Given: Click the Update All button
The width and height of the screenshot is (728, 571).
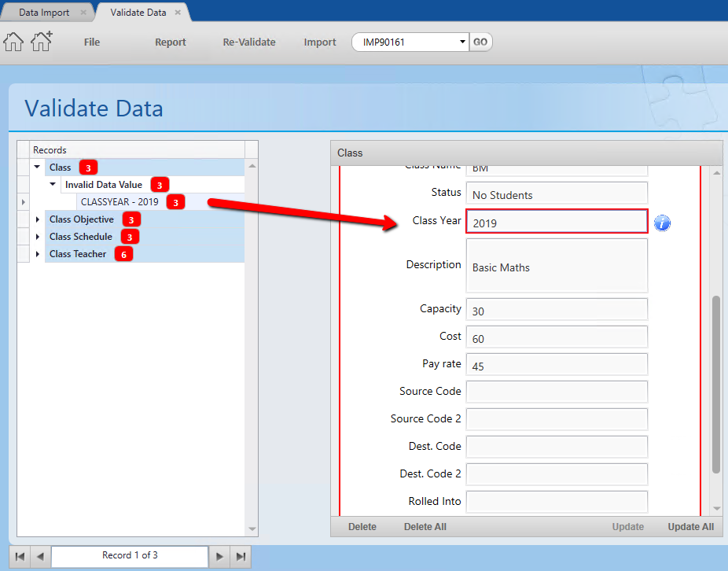Looking at the screenshot, I should [691, 527].
